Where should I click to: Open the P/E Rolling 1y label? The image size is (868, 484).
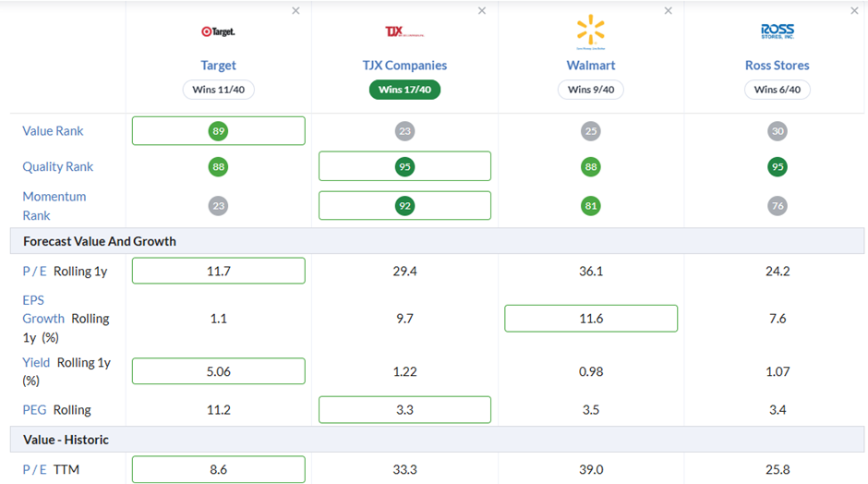[x=65, y=272]
